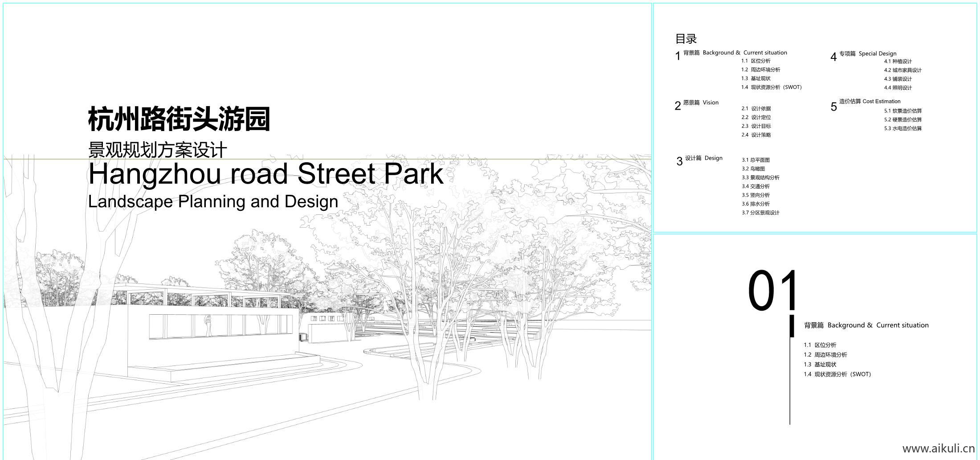Select the entry "3.7 分区景观设计"

pyautogui.click(x=760, y=213)
